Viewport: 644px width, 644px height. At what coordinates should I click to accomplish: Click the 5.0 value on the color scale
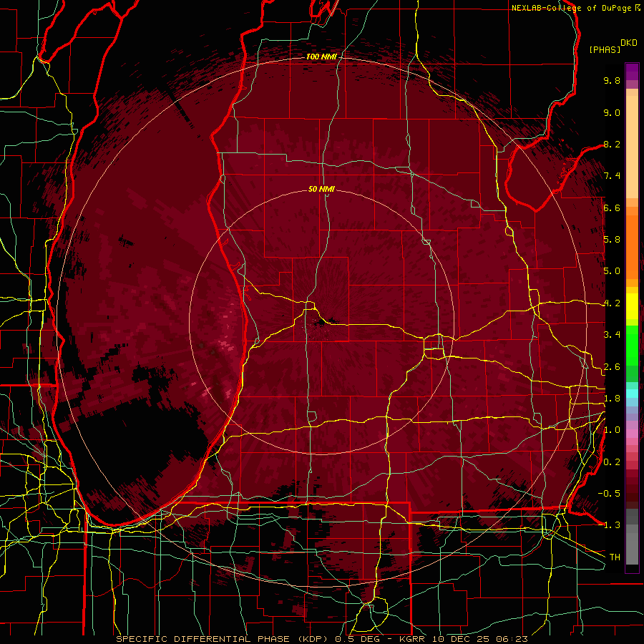pyautogui.click(x=612, y=271)
